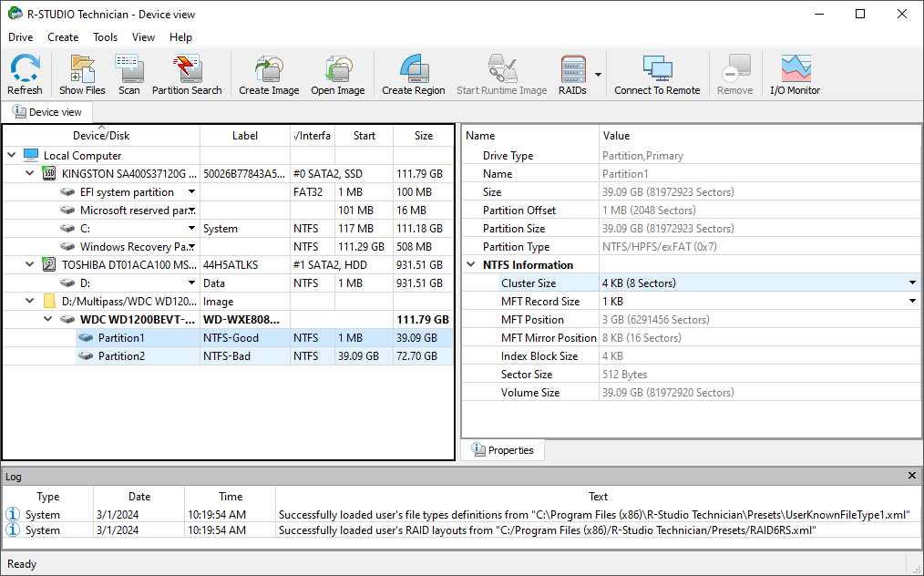Click the Name column header in properties

point(530,136)
